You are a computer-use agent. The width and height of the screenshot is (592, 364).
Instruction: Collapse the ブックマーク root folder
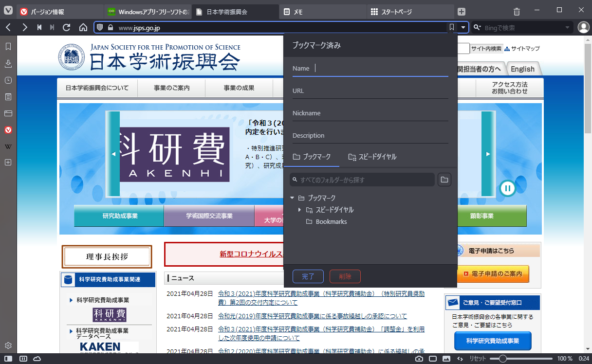[x=292, y=198]
